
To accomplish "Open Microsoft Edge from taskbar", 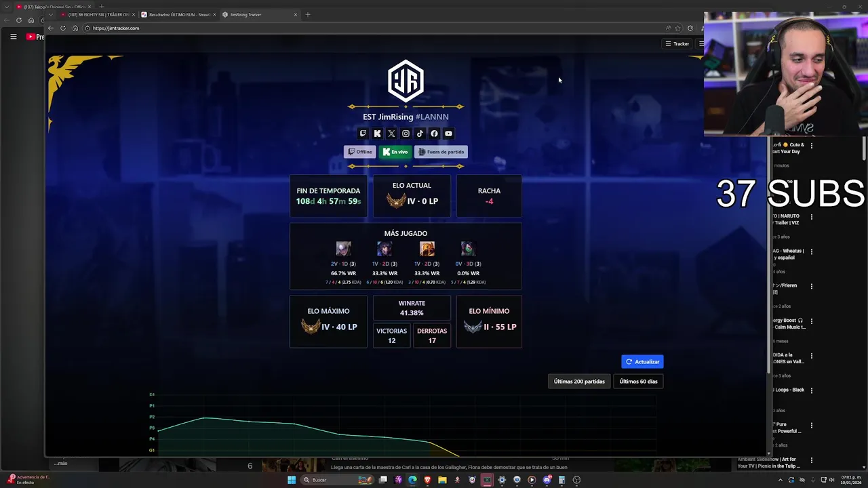I will pyautogui.click(x=412, y=480).
